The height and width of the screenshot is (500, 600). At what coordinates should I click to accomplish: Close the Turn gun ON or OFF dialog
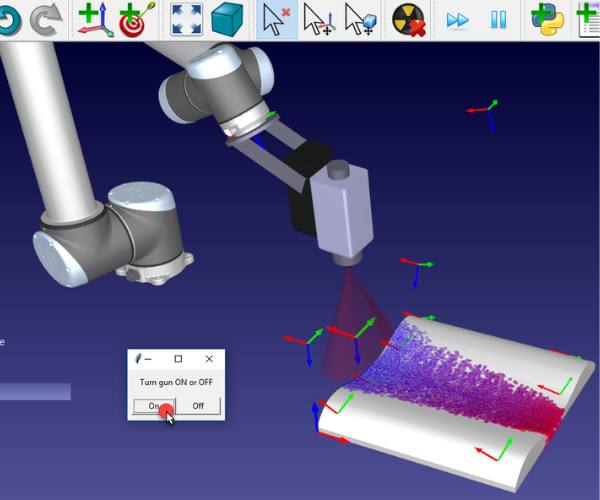coord(209,359)
